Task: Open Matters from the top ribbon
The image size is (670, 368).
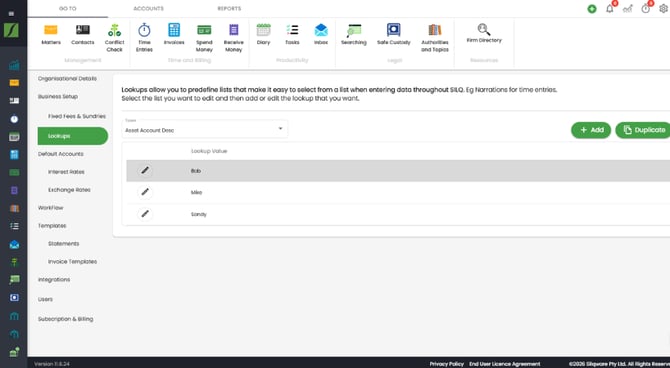Action: point(51,34)
